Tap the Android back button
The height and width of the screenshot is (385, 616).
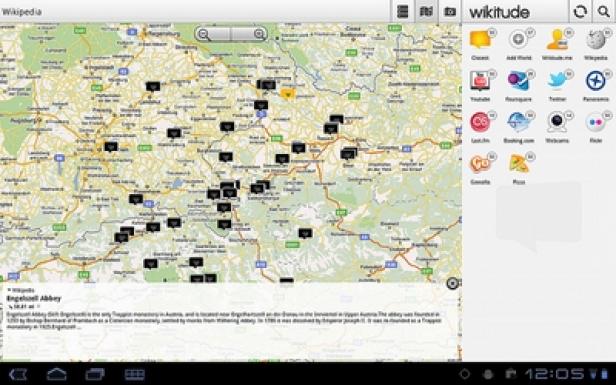click(18, 374)
